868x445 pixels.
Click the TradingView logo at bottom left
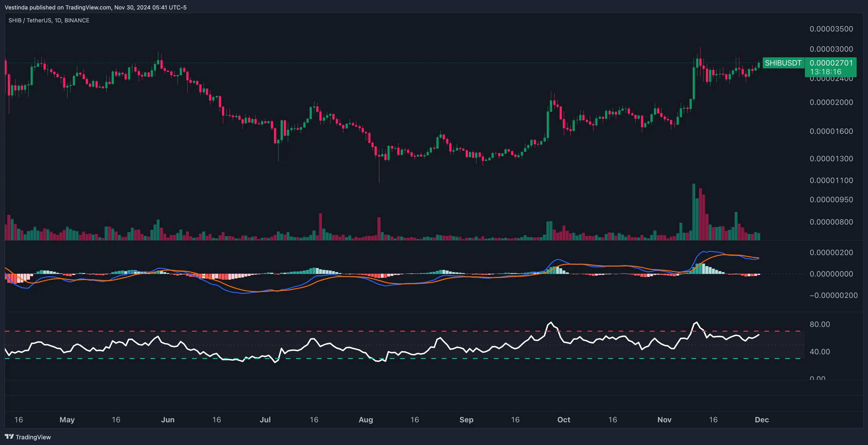tap(27, 437)
